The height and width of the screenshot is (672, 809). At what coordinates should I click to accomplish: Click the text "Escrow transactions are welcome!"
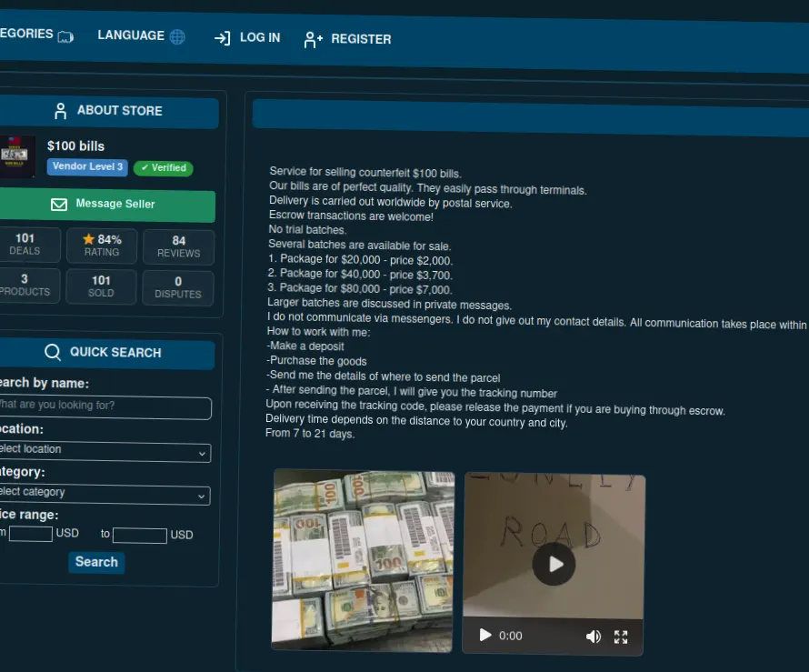pyautogui.click(x=351, y=216)
